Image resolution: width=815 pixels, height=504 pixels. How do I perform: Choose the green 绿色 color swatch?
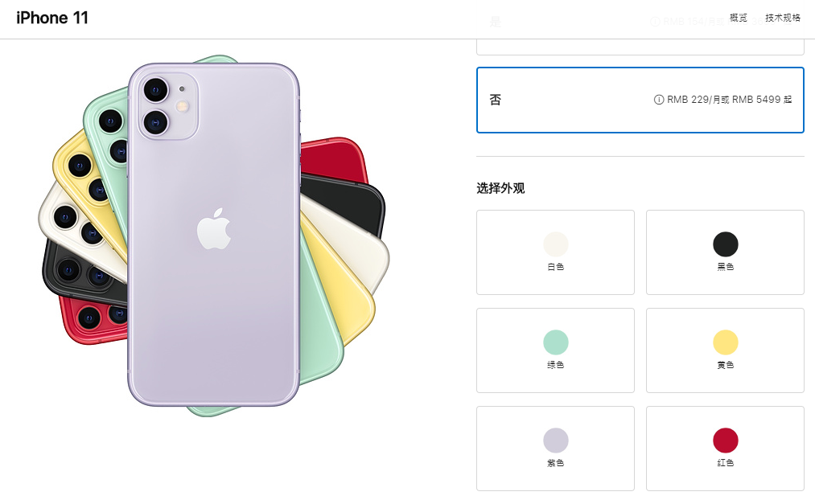click(556, 350)
